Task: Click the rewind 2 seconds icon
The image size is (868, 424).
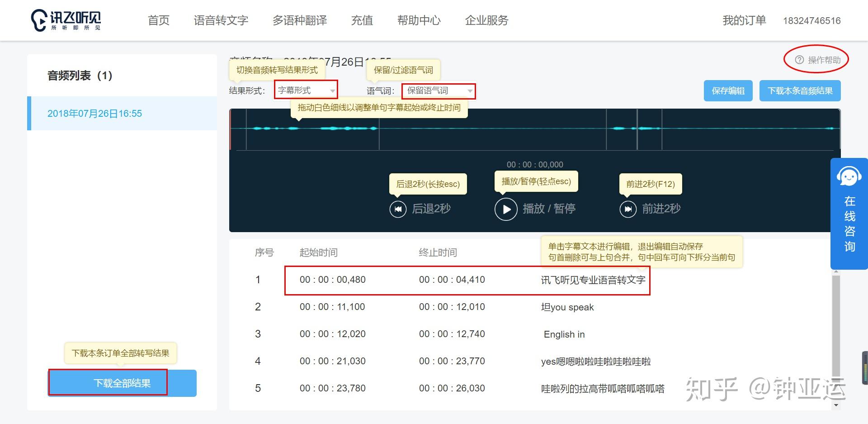Action: pyautogui.click(x=398, y=209)
